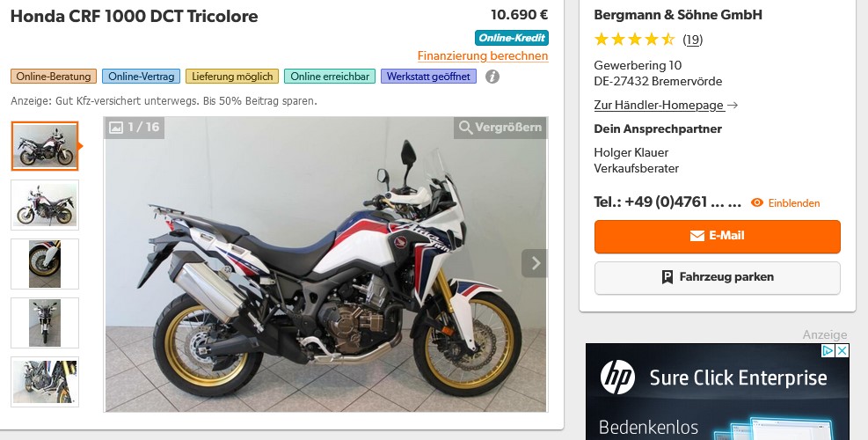Select the Online-Beratung tag
868x440 pixels.
[54, 77]
